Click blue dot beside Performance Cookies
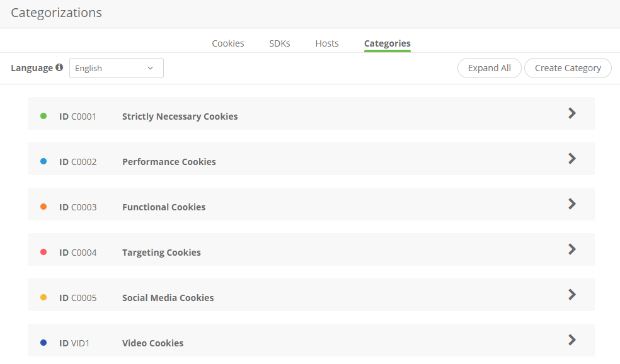This screenshot has height=364, width=620. point(43,161)
